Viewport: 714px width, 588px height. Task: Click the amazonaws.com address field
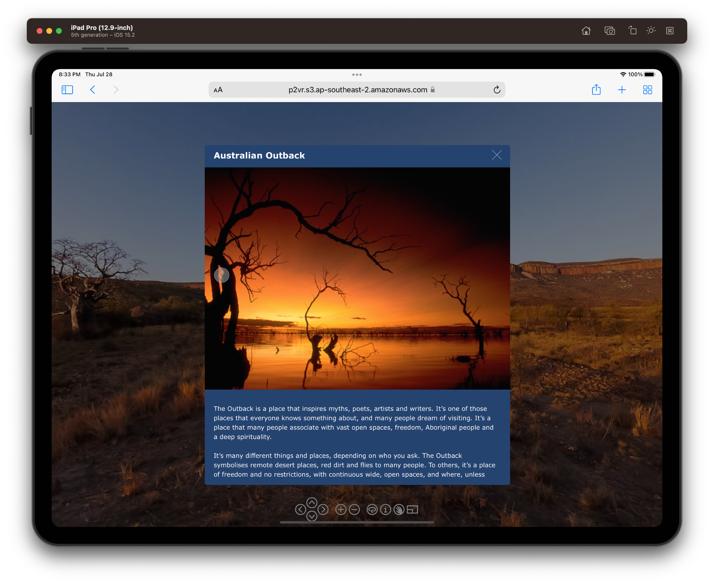click(358, 90)
